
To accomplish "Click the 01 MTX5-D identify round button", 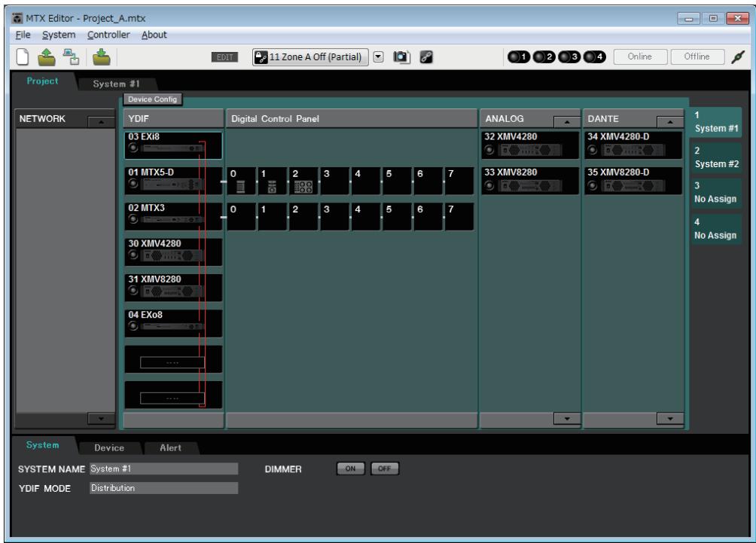I will 133,184.
